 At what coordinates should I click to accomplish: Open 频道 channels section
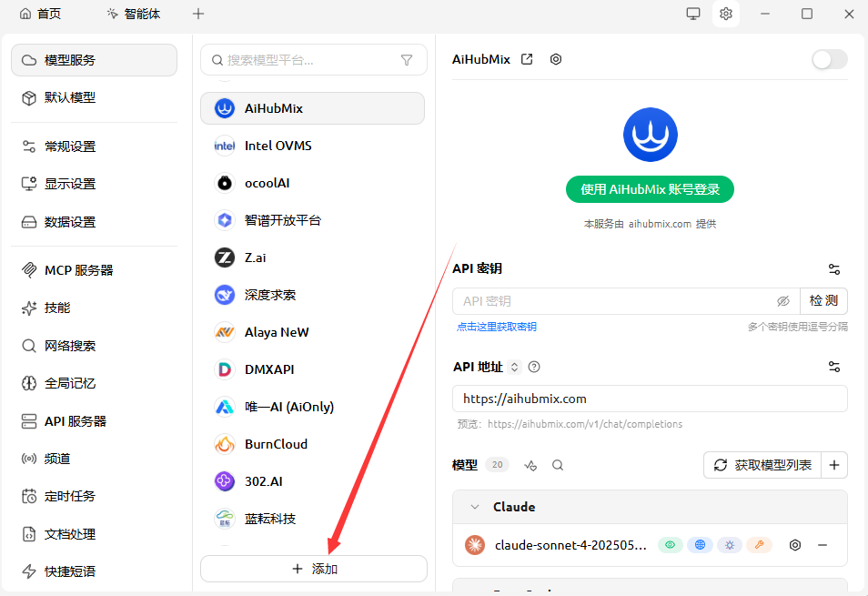pos(94,459)
